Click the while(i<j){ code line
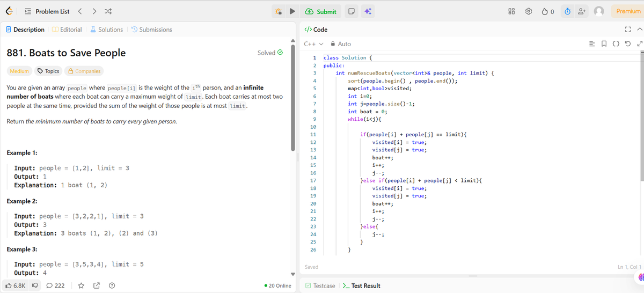 tap(364, 119)
